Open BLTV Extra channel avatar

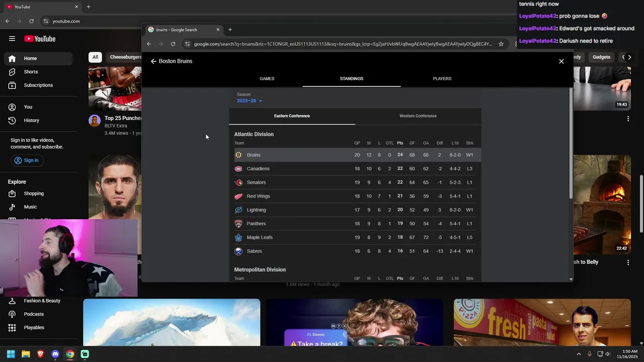[95, 121]
